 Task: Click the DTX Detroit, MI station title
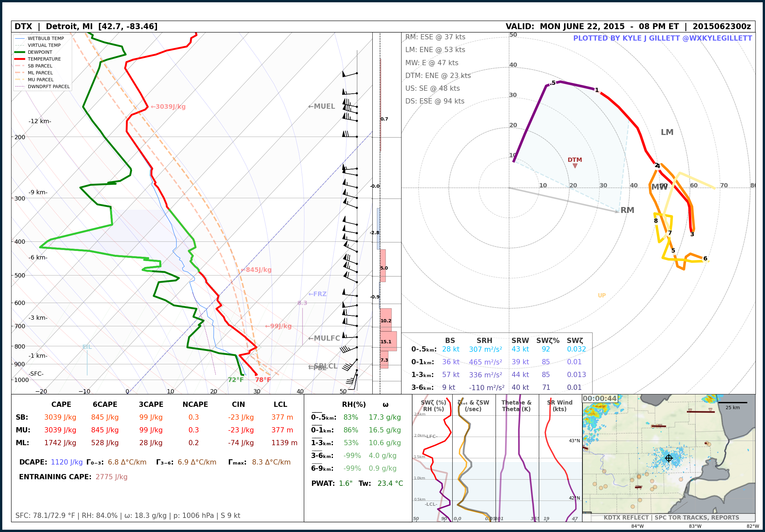pyautogui.click(x=86, y=27)
